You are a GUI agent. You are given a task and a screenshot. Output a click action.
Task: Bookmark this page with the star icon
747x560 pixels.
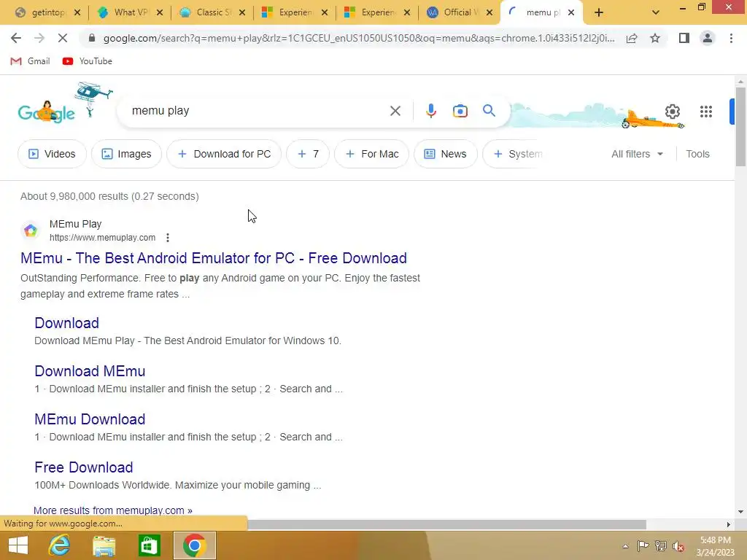pos(655,38)
